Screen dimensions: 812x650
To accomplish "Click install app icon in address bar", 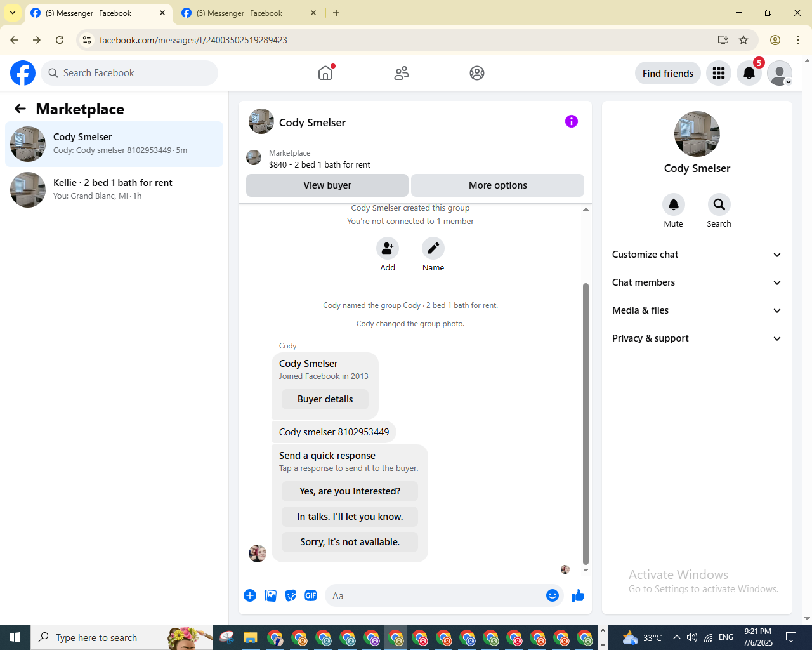I will click(723, 40).
